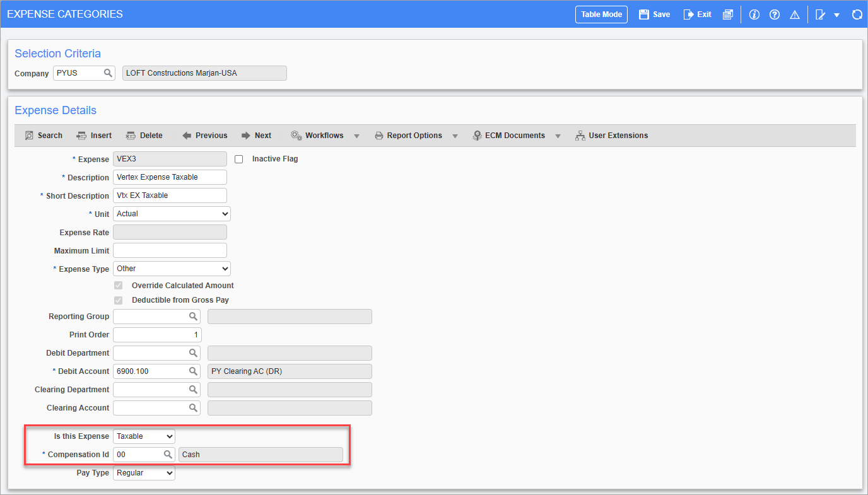Click Insert in the Expense Details toolbar
The image size is (868, 495).
[x=94, y=136]
